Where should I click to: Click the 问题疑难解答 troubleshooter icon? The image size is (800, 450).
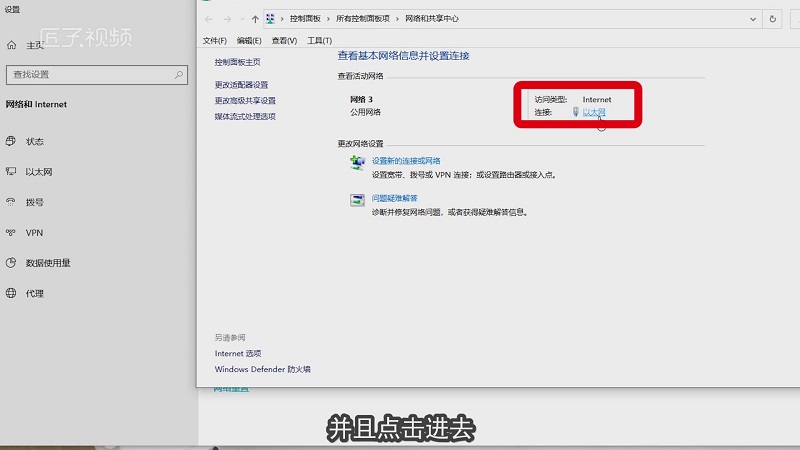point(357,199)
